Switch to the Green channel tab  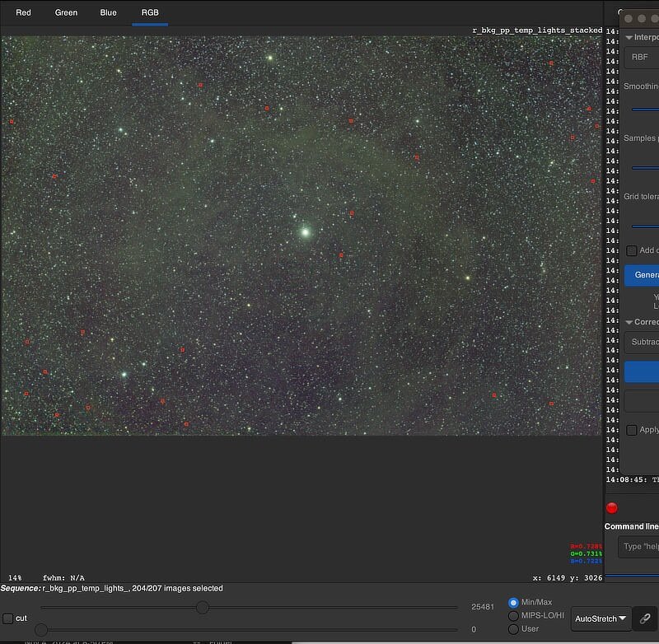(66, 12)
